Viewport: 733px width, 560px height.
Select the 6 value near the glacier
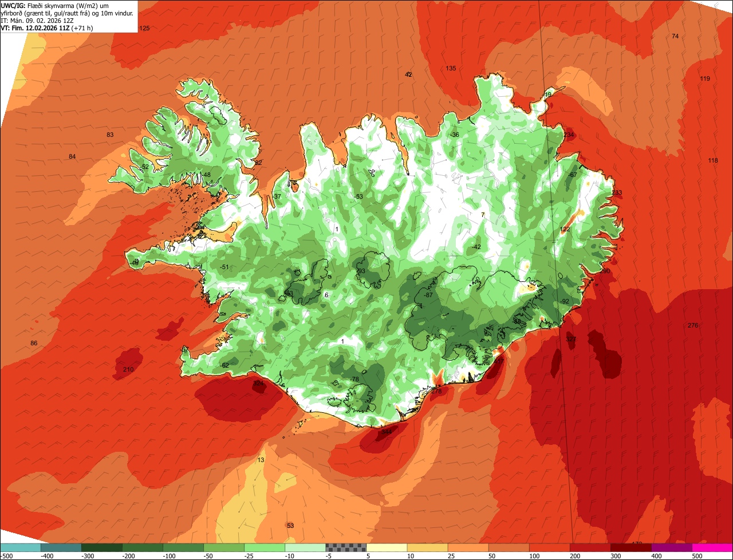coord(326,295)
